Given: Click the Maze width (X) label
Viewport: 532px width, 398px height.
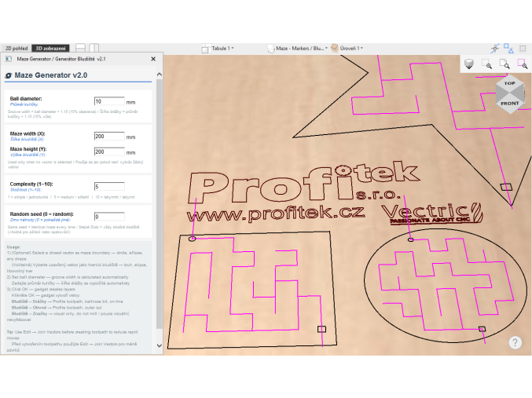Looking at the screenshot, I should 28,133.
